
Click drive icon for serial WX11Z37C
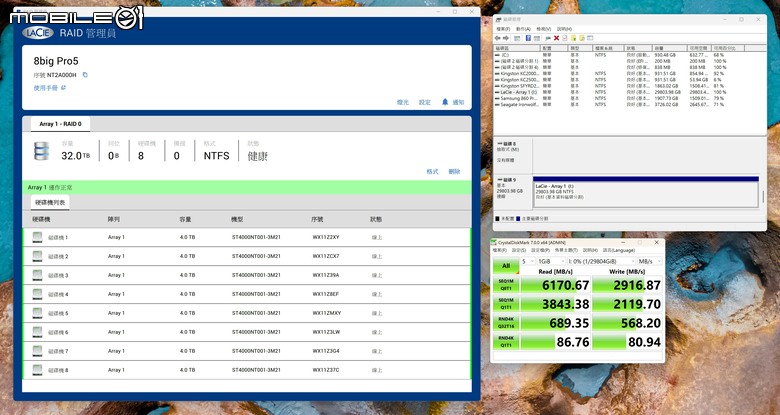[x=37, y=370]
